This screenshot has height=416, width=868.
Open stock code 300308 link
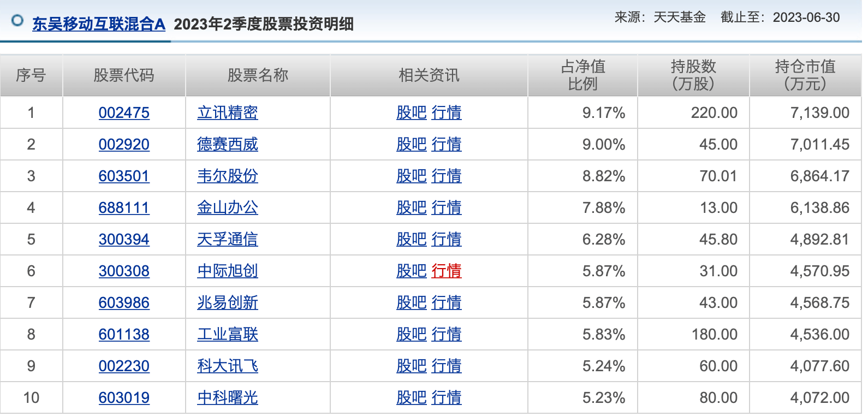point(124,271)
